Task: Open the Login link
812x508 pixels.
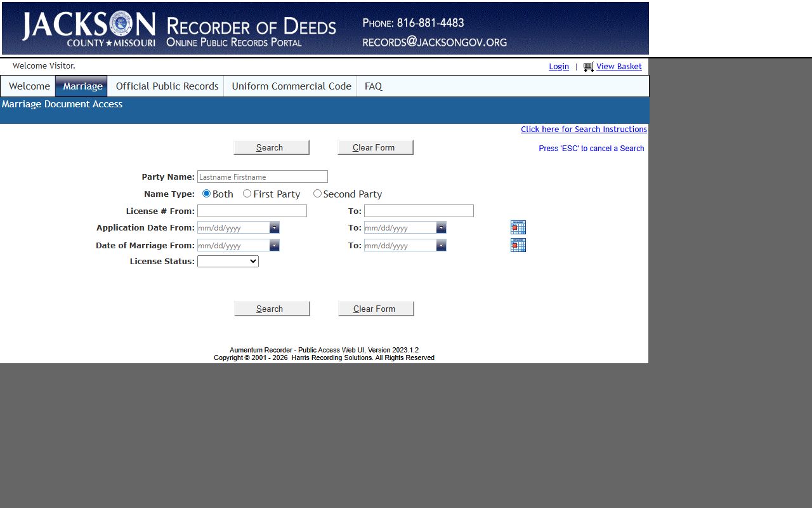Action: tap(559, 67)
